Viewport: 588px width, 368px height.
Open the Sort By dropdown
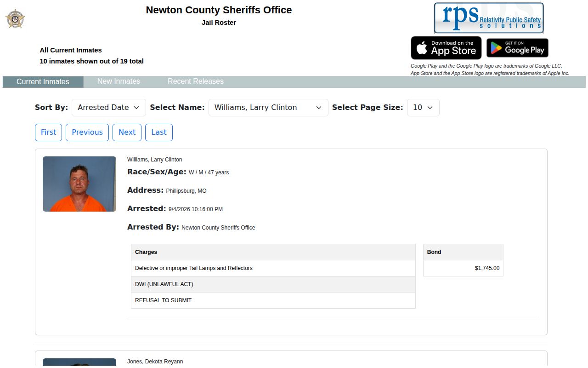tap(109, 108)
